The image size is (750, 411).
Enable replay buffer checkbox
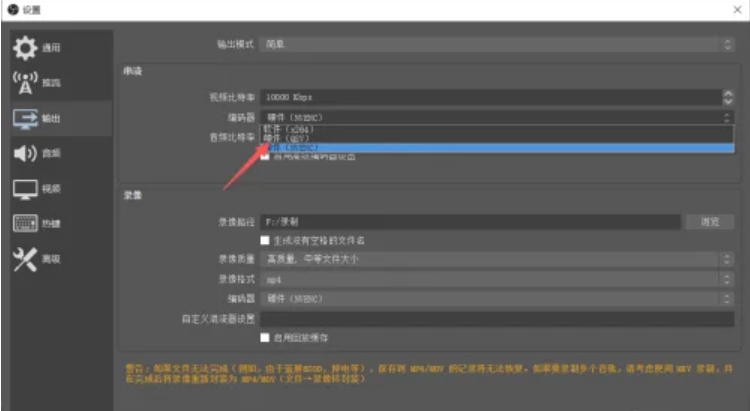pos(265,337)
